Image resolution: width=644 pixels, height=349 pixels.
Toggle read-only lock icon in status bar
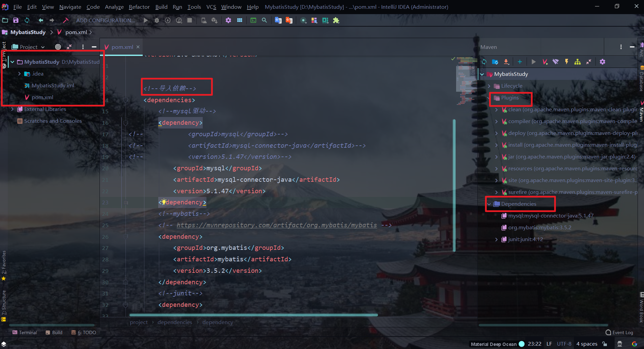tap(605, 344)
